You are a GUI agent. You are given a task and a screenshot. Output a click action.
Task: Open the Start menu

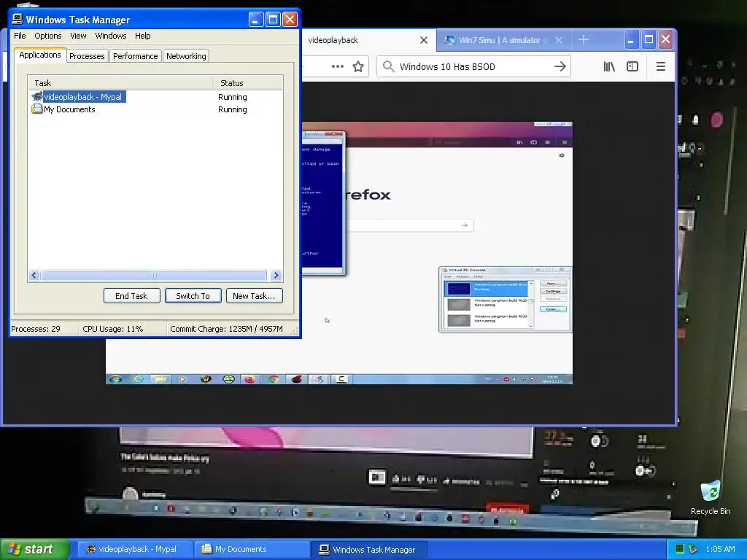34,549
